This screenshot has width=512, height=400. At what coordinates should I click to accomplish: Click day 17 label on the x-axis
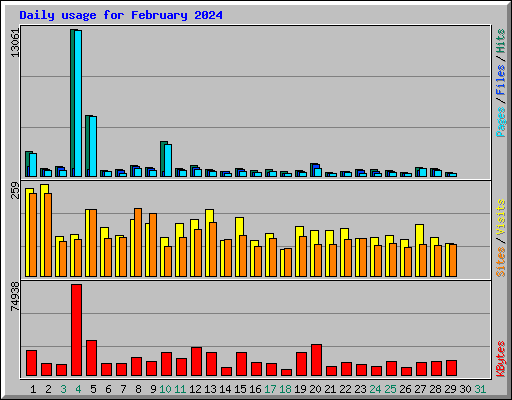(270, 389)
